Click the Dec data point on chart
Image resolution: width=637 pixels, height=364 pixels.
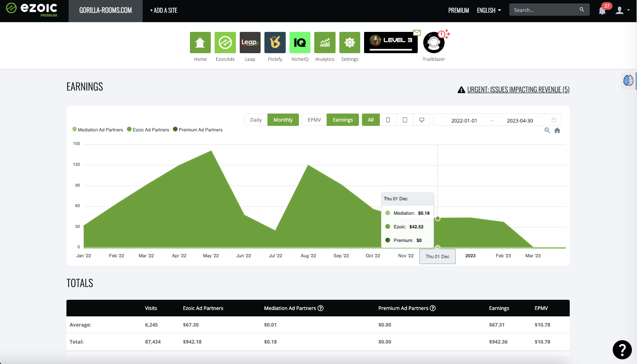click(438, 219)
